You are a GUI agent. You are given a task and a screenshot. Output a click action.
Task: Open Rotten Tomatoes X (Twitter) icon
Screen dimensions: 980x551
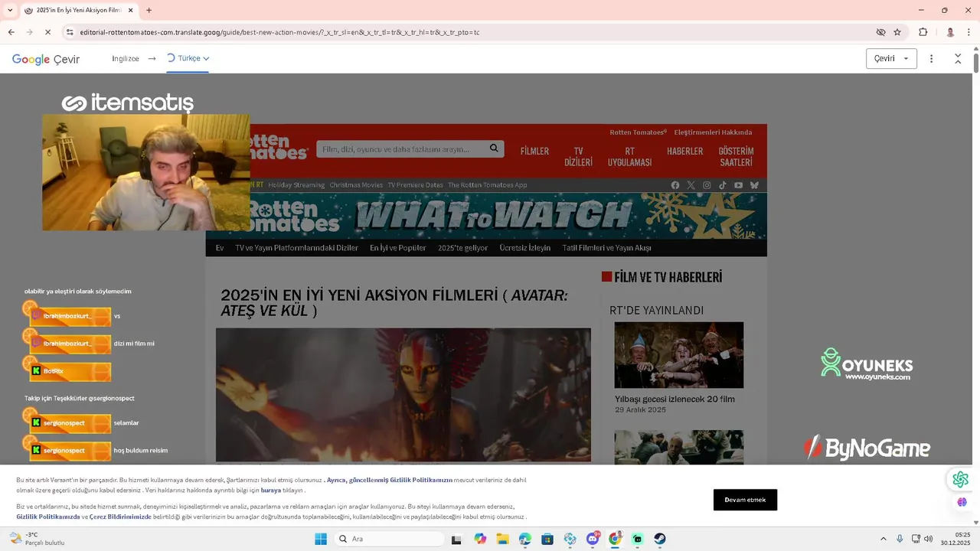(x=691, y=185)
